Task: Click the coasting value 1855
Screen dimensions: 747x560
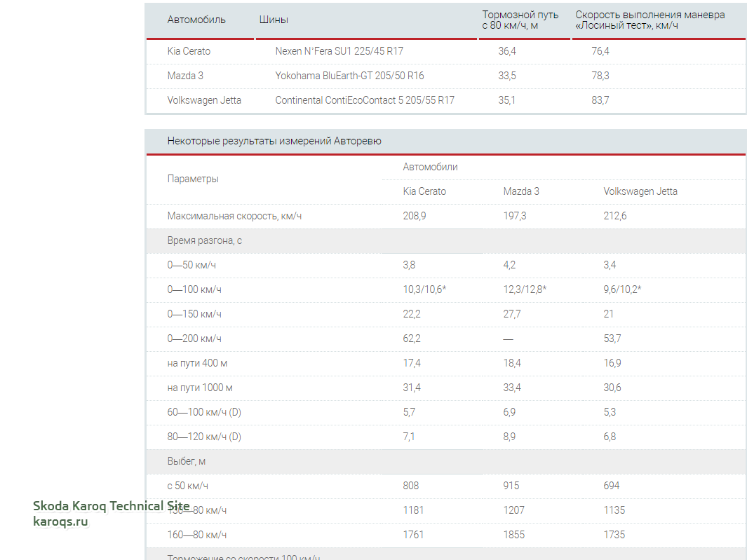Action: click(513, 535)
